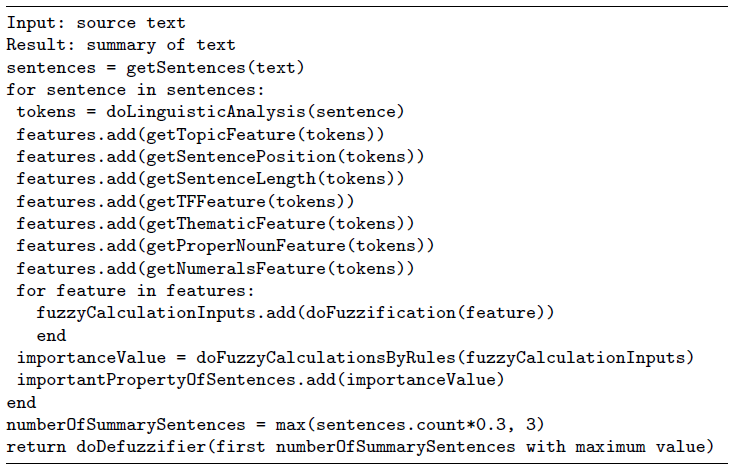Viewport: 732px width, 473px height.
Task: Click the "Input: source text" line
Action: pos(96,21)
